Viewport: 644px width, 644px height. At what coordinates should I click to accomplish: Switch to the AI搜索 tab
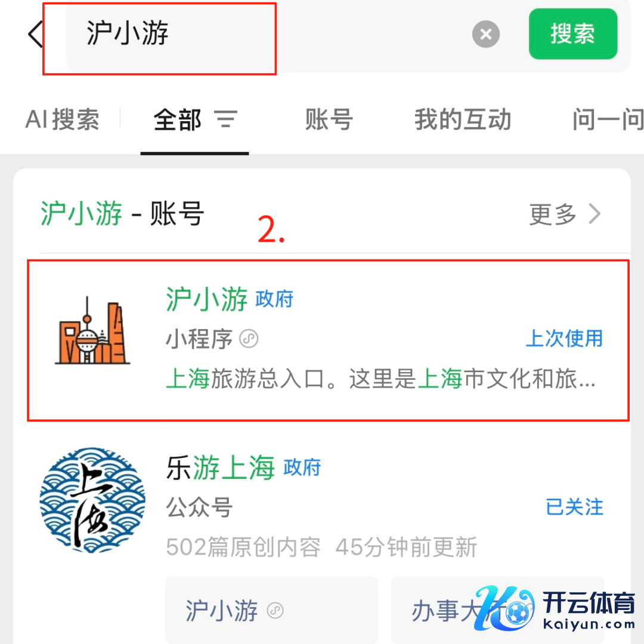63,119
